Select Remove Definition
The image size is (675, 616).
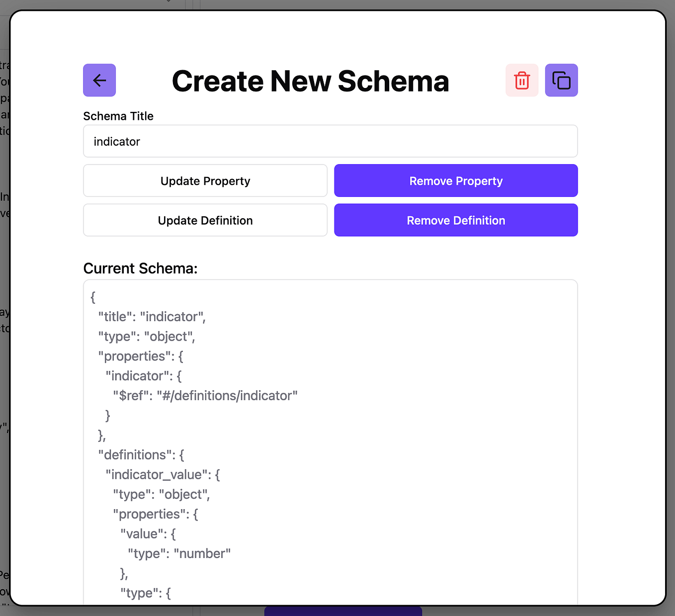[x=456, y=220]
